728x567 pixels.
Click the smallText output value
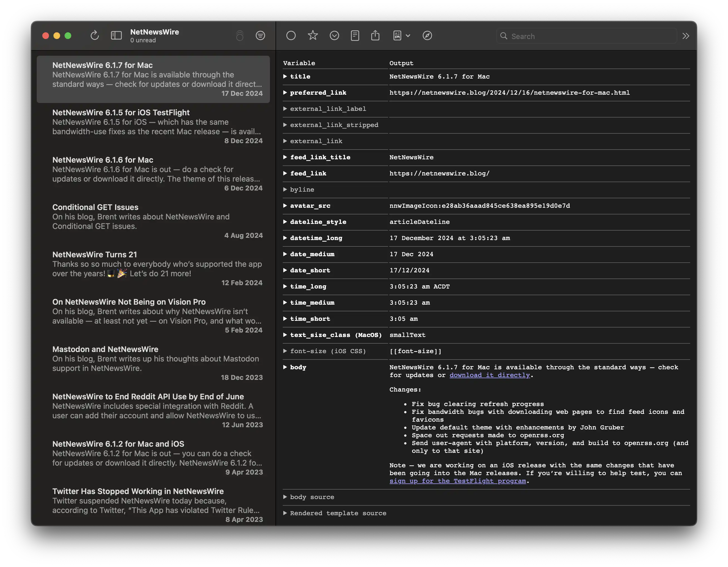[407, 335]
